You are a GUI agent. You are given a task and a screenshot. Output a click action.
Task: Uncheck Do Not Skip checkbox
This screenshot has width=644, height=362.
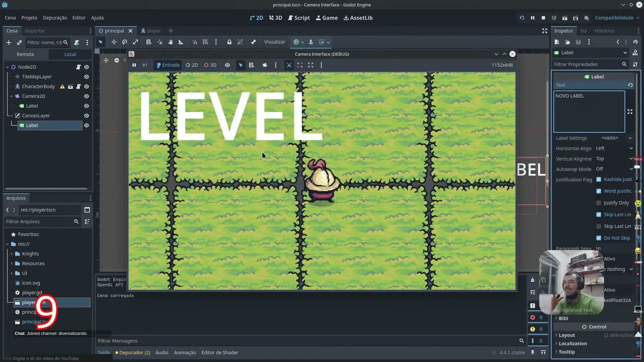tap(599, 238)
